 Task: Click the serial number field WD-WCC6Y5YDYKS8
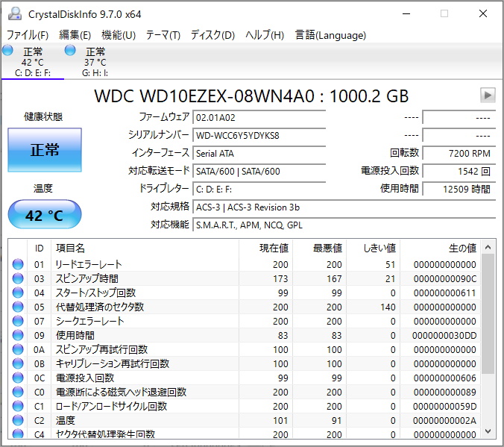259,136
